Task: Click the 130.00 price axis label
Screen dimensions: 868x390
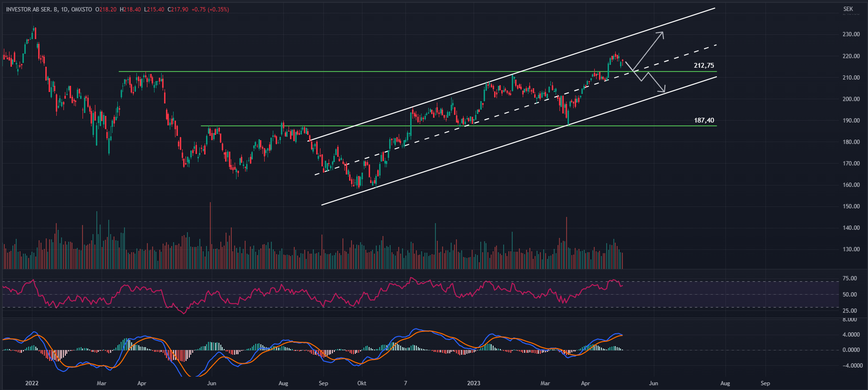Action: click(x=851, y=249)
